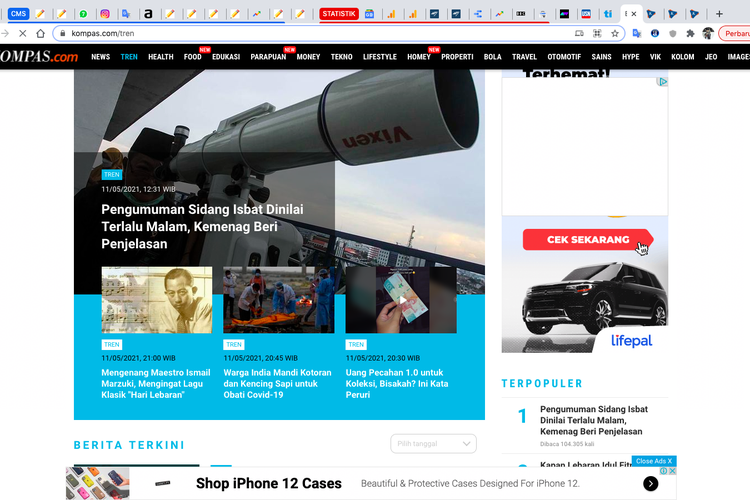Click the browser home icon
Screen dimensions: 750x500
[x=40, y=33]
